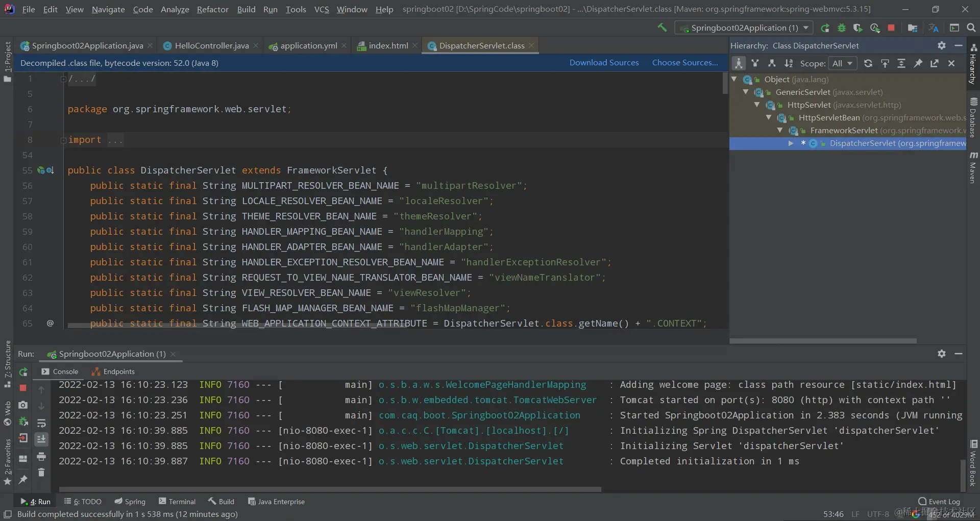This screenshot has width=980, height=521.
Task: Stop the process in the Run panel
Action: click(23, 388)
